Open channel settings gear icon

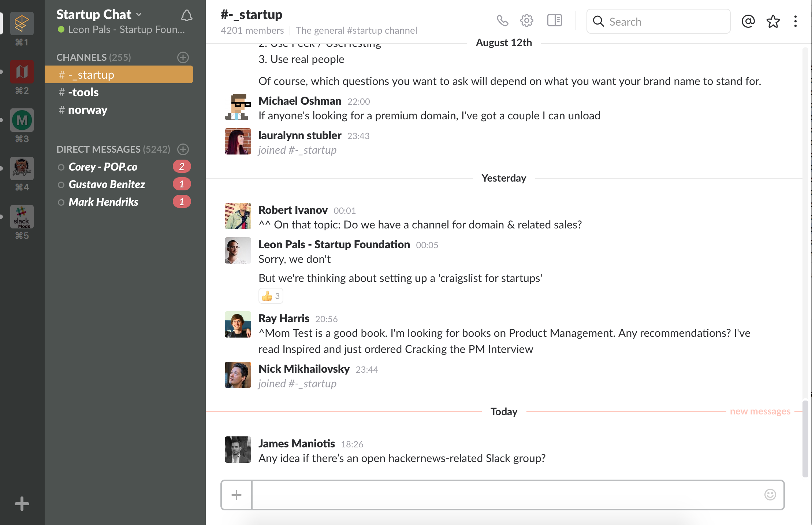click(x=527, y=21)
